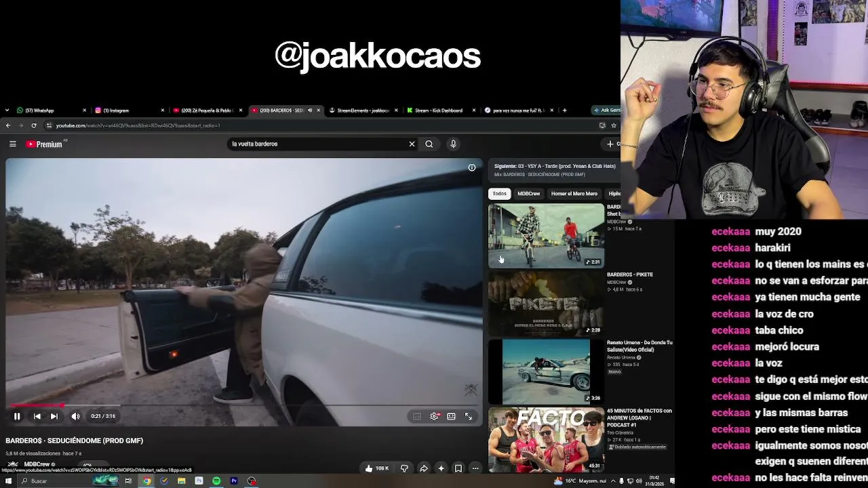Share the video via arrow icon
Screen dimensions: 868x488
tap(424, 468)
